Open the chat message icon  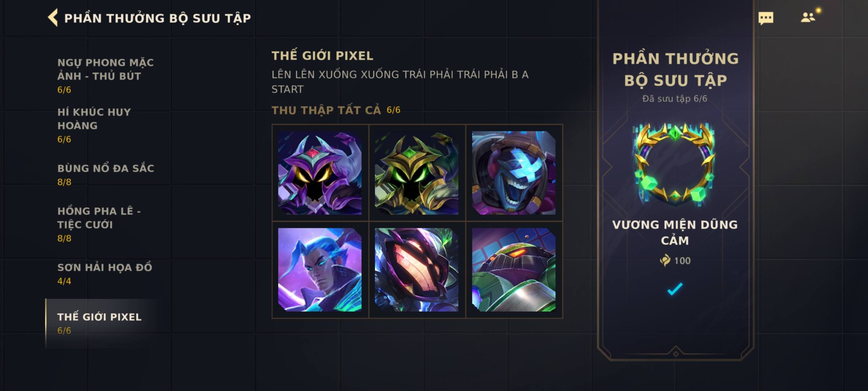coord(766,18)
